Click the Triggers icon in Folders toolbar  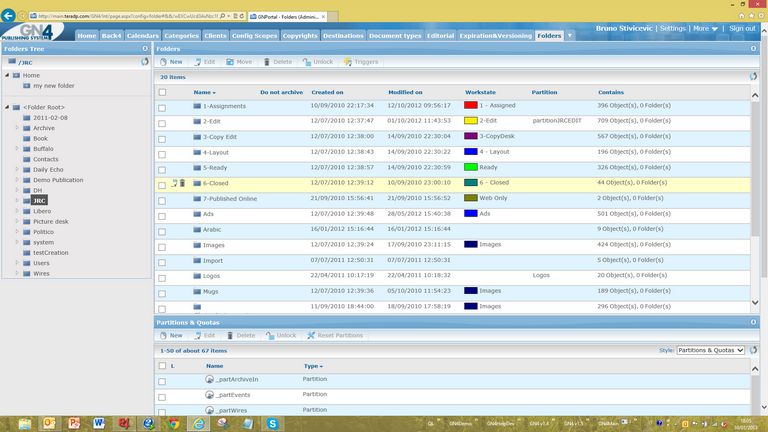(x=348, y=62)
